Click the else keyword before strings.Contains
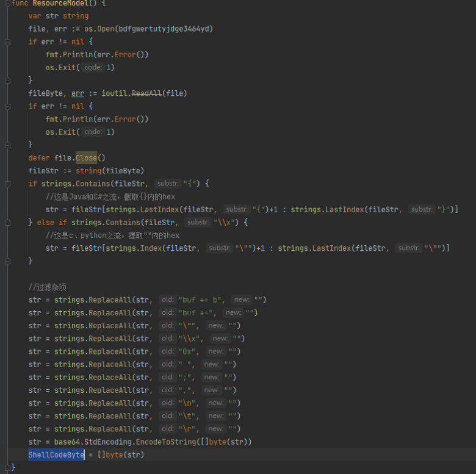The height and width of the screenshot is (474, 476). click(x=46, y=223)
